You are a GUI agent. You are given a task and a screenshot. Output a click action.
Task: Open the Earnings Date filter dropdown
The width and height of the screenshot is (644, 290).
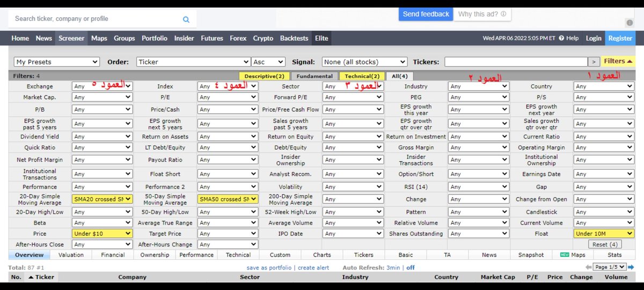(604, 174)
